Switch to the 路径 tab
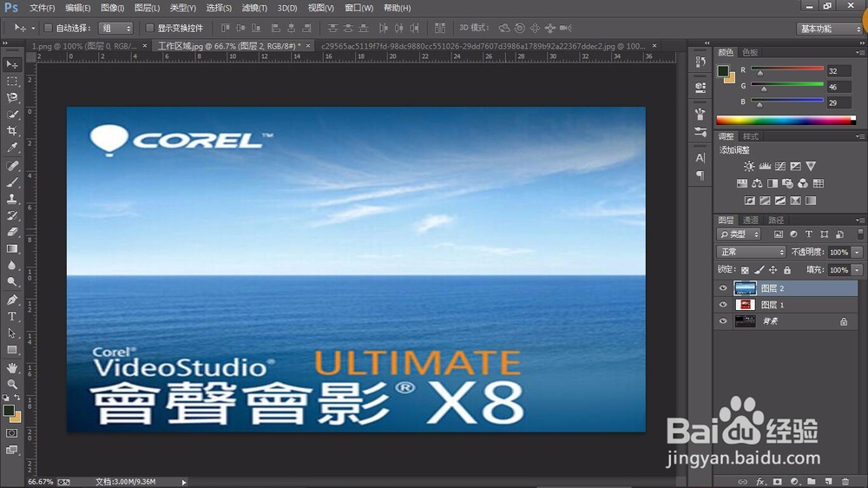Screen dimensions: 868x488 click(x=776, y=220)
